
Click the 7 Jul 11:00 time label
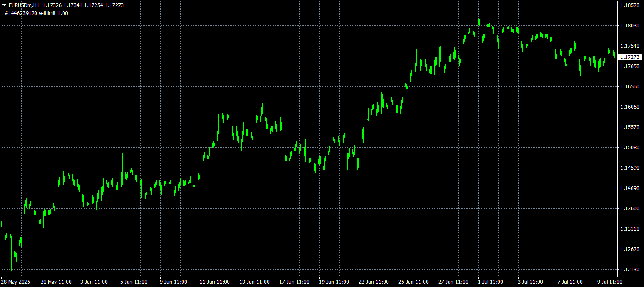(571, 282)
